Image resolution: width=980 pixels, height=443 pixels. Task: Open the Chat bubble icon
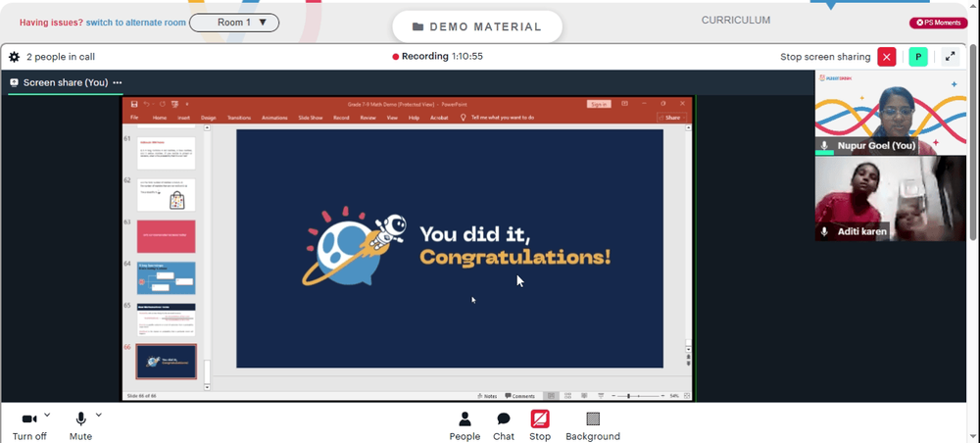click(x=503, y=418)
